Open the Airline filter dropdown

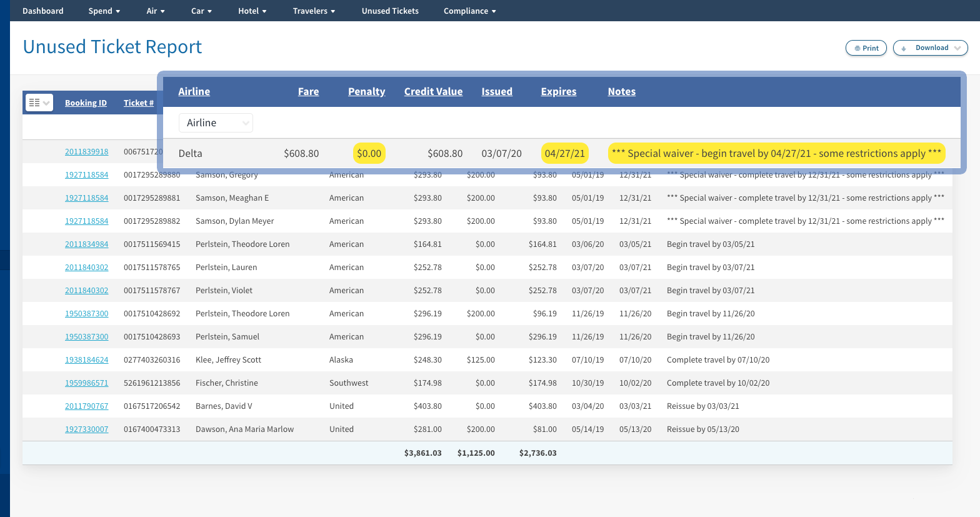[216, 123]
